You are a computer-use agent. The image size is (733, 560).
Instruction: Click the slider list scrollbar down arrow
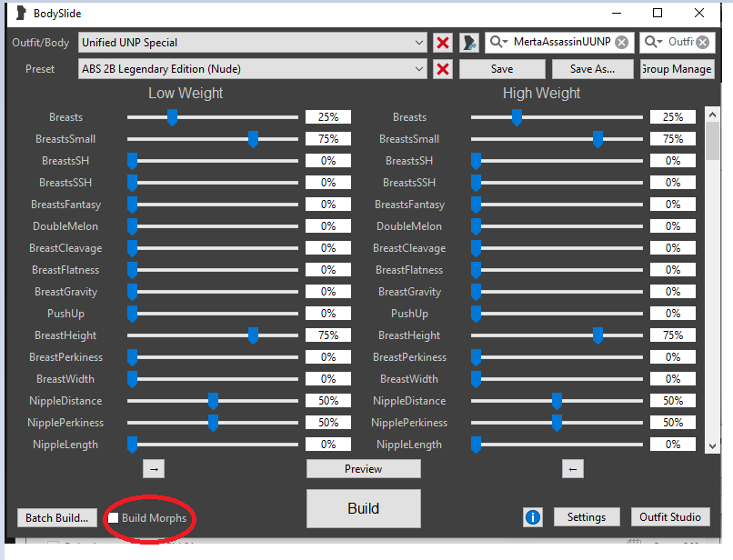(712, 446)
